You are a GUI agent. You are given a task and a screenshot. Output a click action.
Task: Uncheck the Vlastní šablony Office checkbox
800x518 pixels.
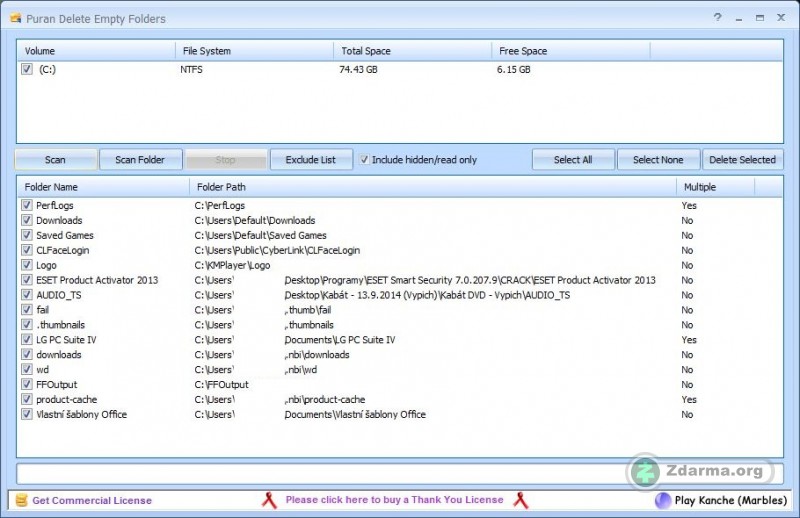click(27, 414)
